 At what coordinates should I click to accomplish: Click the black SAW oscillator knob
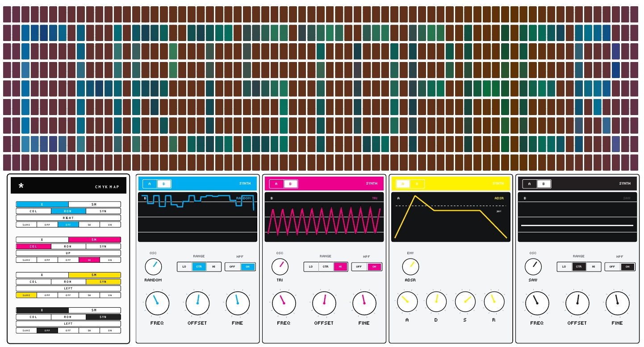point(533,267)
